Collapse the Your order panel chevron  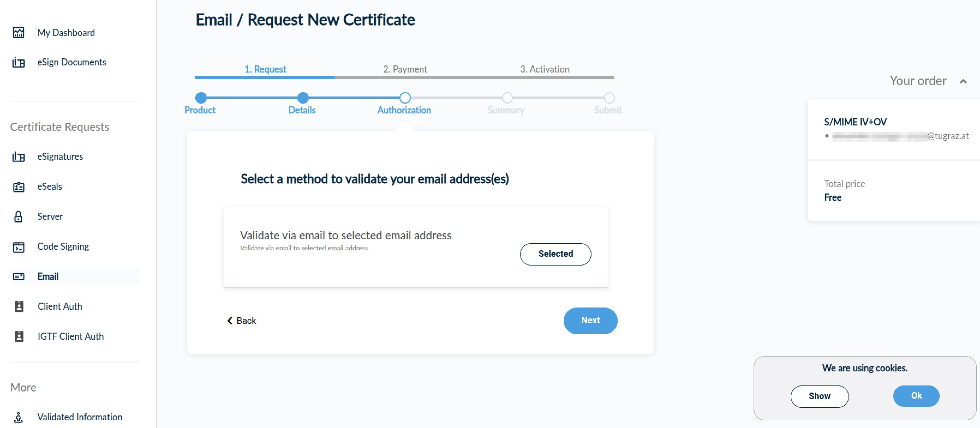click(963, 81)
